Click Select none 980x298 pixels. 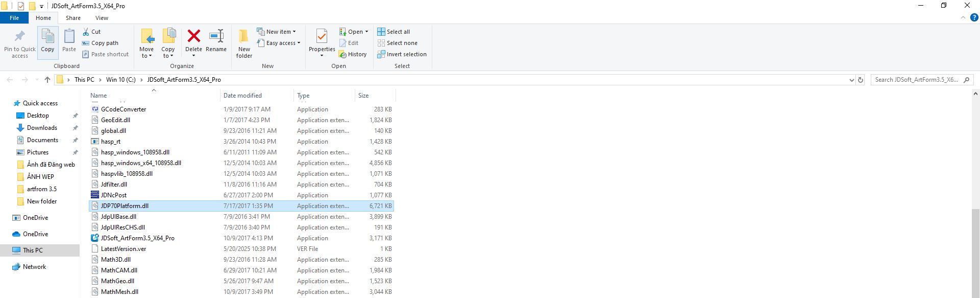[x=397, y=43]
